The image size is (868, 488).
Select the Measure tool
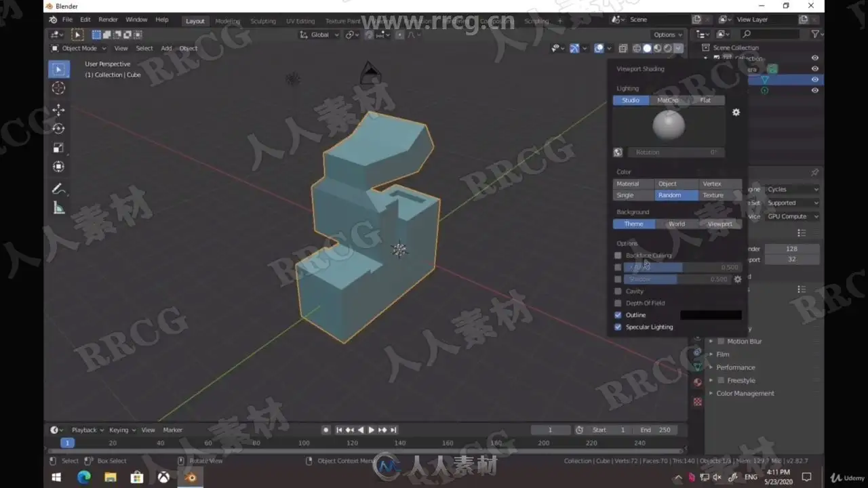click(x=58, y=208)
